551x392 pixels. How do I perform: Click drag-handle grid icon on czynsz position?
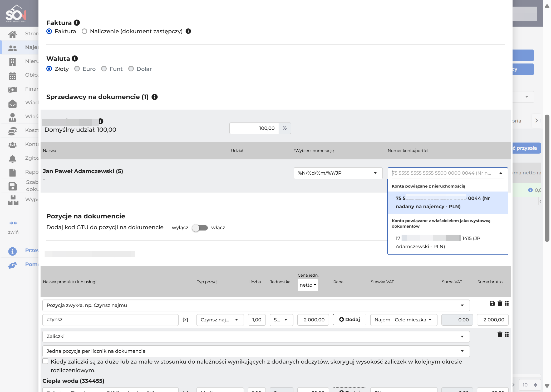[x=507, y=303]
